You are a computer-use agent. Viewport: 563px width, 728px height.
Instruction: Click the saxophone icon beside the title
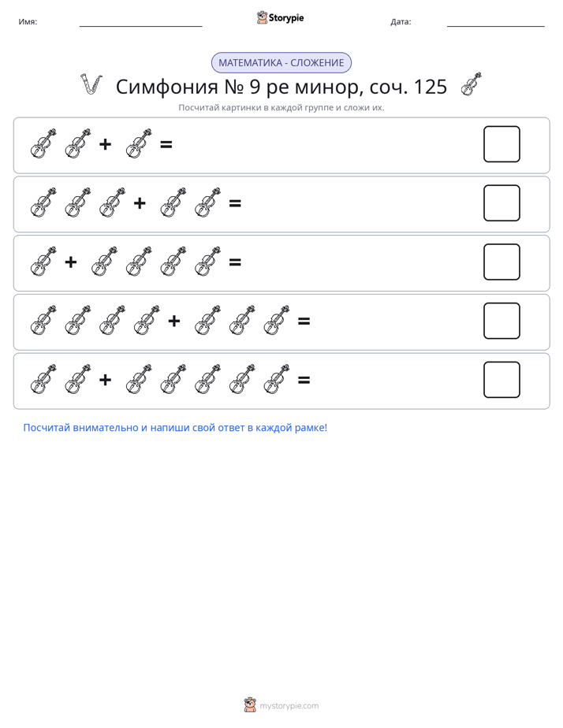[x=91, y=84]
